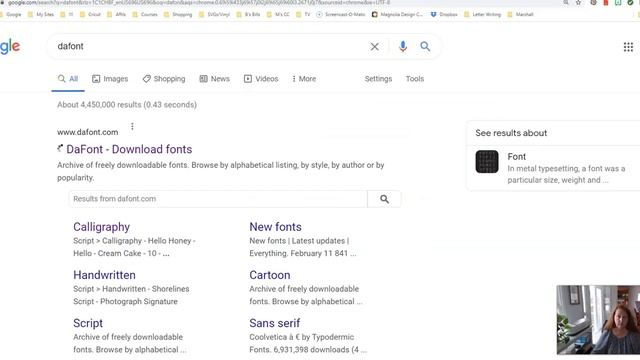Open the Screencast-O-Matic bookmark
The height and width of the screenshot is (360, 640).
pyautogui.click(x=341, y=14)
